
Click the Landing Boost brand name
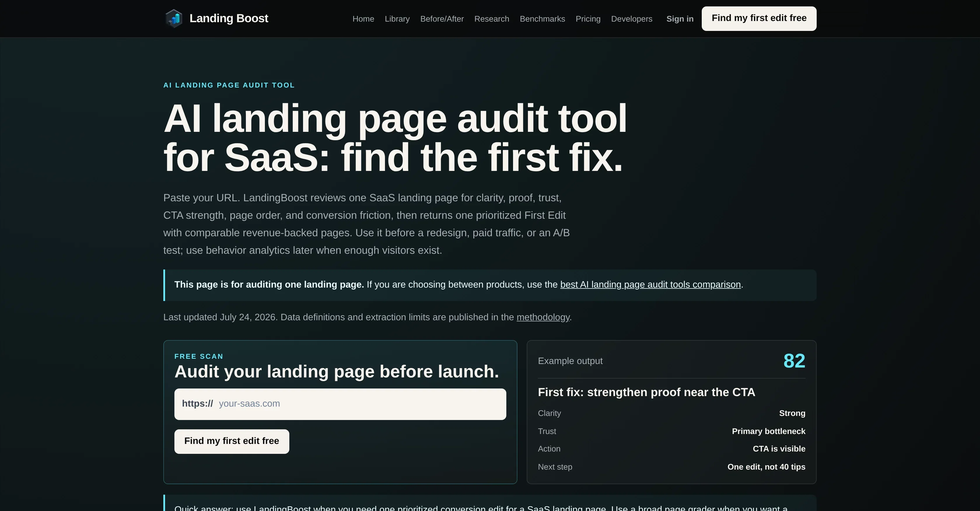point(229,18)
